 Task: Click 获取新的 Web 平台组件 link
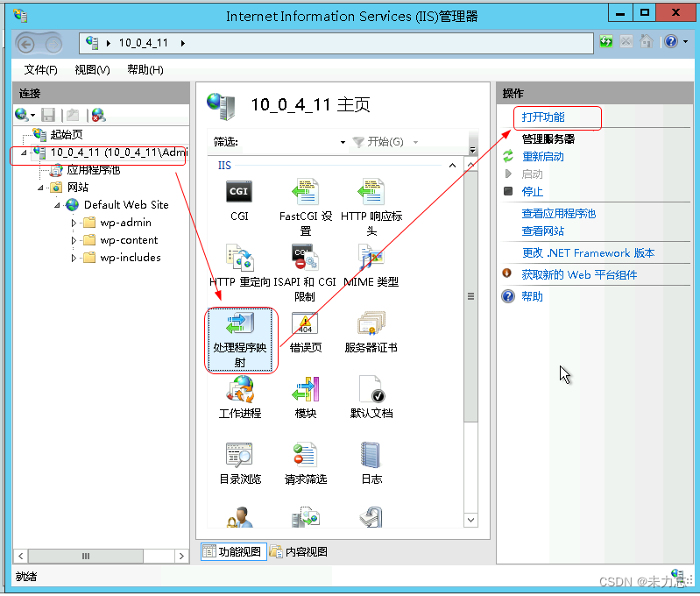point(579,274)
